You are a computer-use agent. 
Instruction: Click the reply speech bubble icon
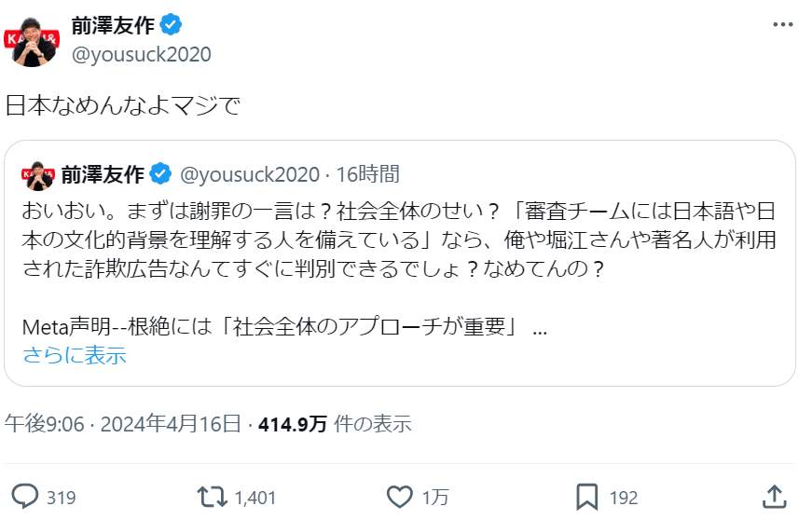(x=28, y=497)
